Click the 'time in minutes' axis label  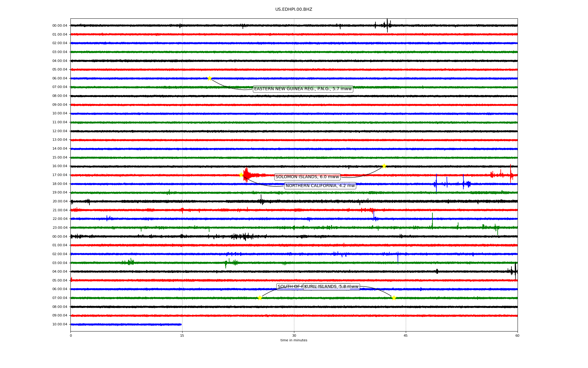tap(294, 340)
